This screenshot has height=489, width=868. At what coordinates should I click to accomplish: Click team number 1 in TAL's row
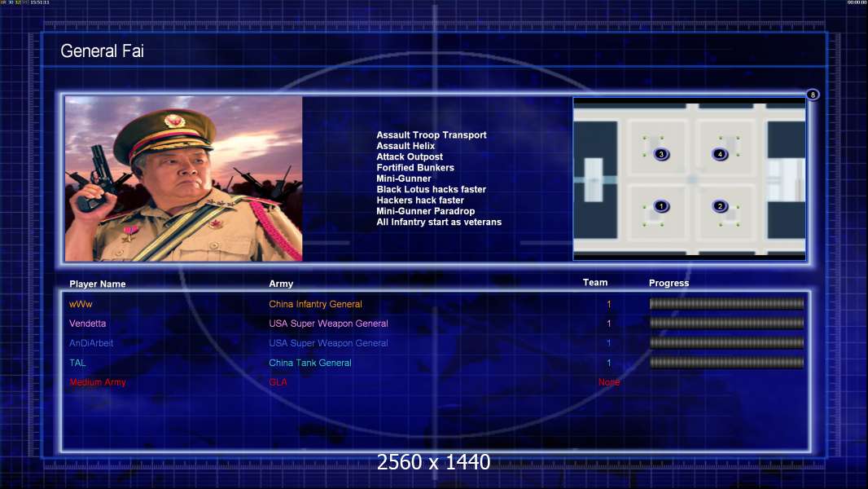tap(609, 363)
